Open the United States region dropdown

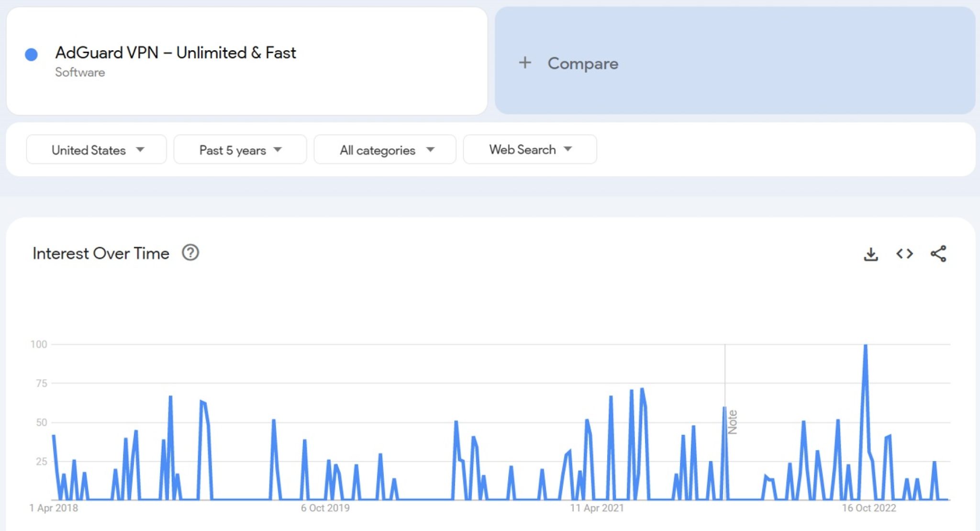point(96,149)
